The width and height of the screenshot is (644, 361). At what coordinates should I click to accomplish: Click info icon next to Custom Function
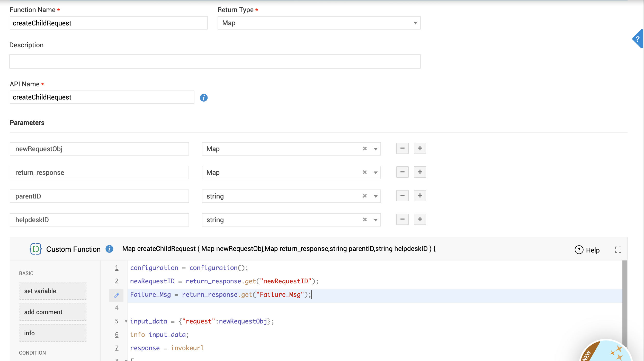109,249
